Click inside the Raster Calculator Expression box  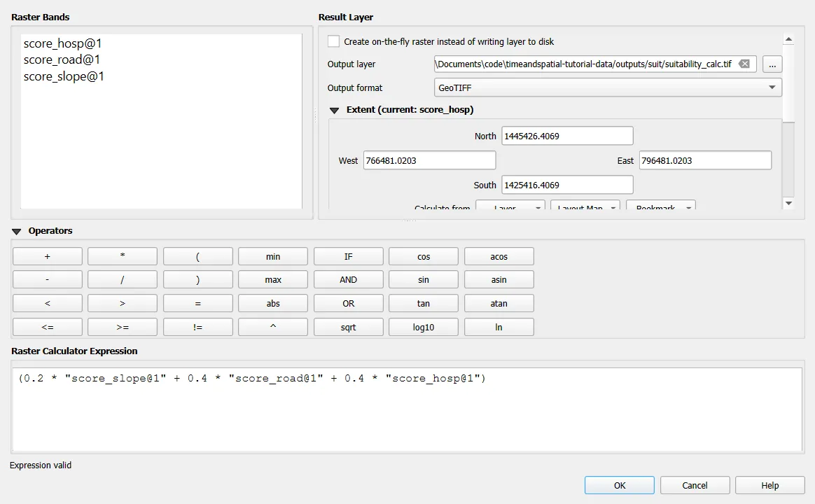407,409
